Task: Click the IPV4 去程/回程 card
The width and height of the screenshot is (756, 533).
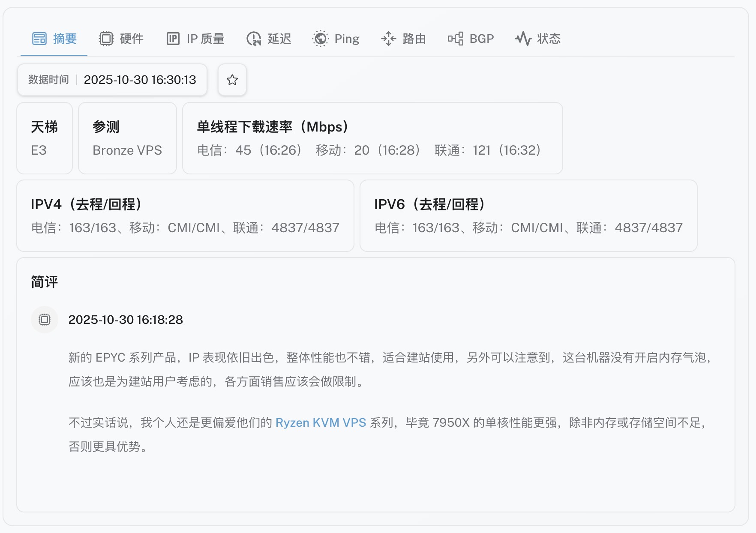Action: pos(185,216)
